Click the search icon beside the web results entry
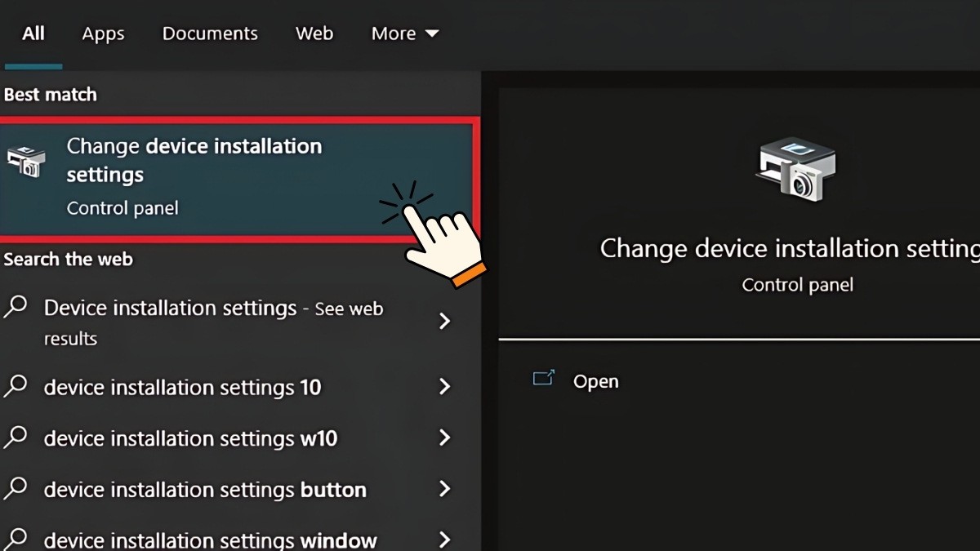This screenshot has height=551, width=980. [16, 309]
